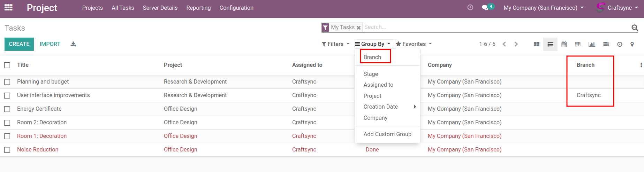Open the Reporting menu
The height and width of the screenshot is (172, 644).
[198, 8]
